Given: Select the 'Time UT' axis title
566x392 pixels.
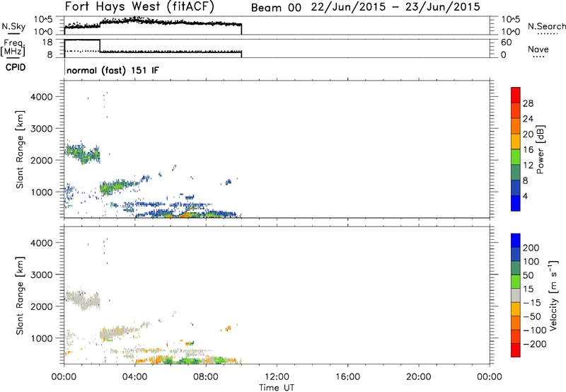Looking at the screenshot, I should [277, 388].
